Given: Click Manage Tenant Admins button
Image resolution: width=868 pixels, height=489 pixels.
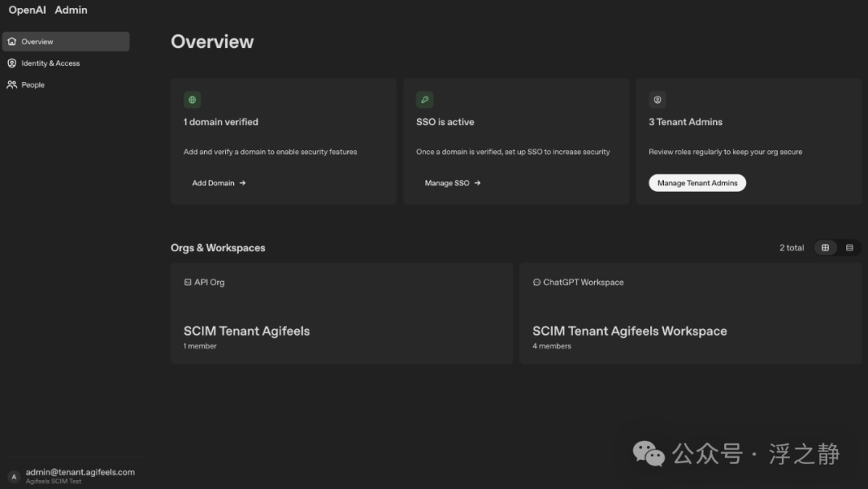Looking at the screenshot, I should click(697, 183).
